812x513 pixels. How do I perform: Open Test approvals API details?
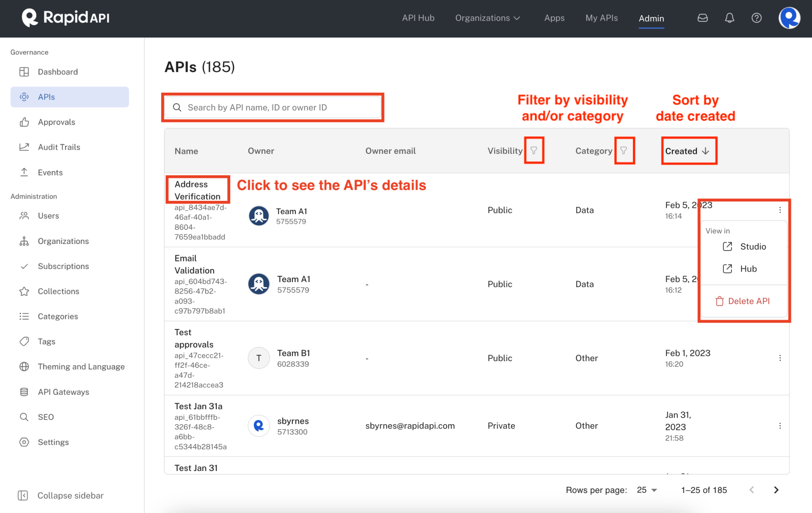click(194, 338)
